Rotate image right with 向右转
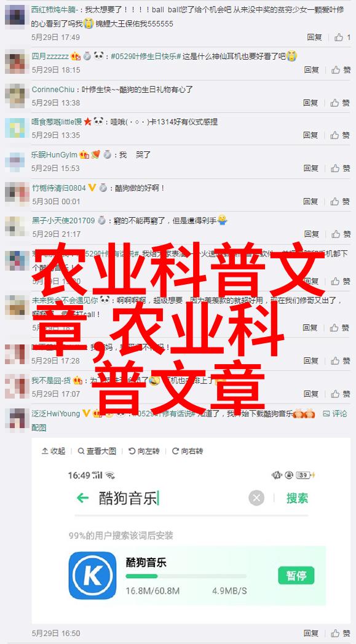This screenshot has width=356, height=644. (188, 451)
